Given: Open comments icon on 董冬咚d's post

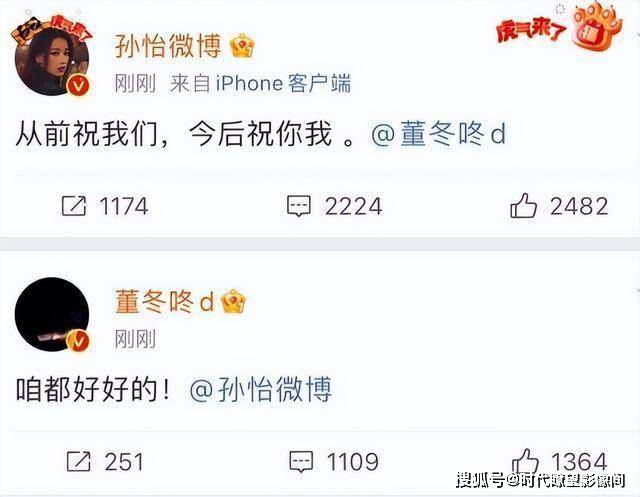Looking at the screenshot, I should point(301,462).
